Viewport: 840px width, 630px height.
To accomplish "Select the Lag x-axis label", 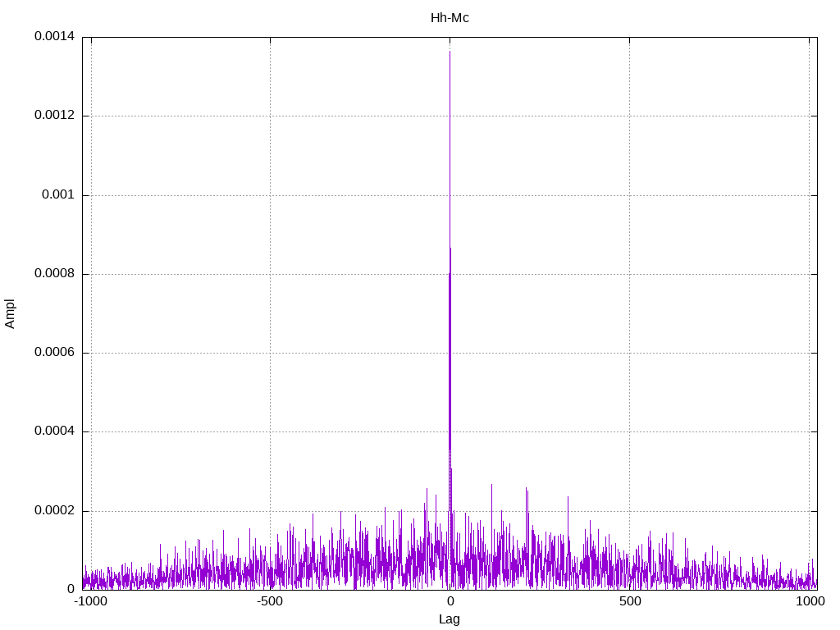I will pos(450,619).
